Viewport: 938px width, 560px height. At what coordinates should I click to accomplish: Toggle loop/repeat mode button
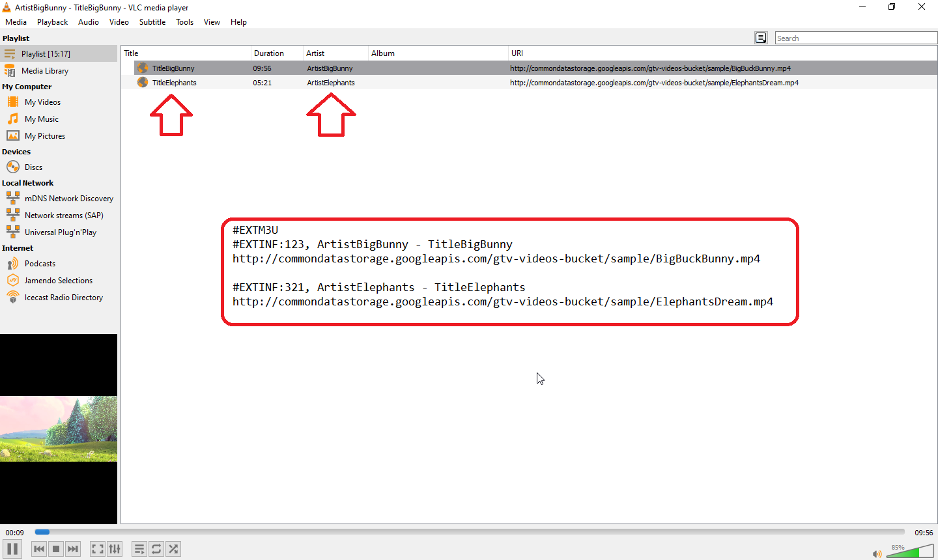[156, 549]
